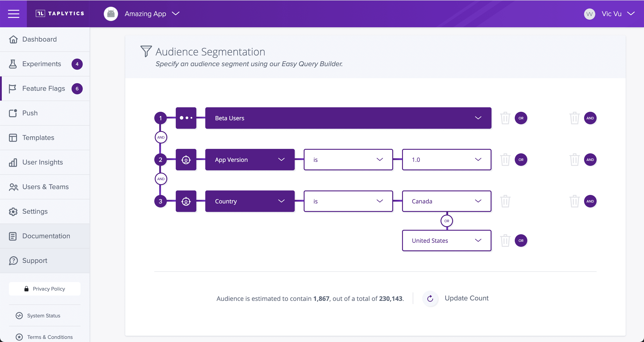
Task: Go to Experiments in the sidebar
Action: [42, 64]
